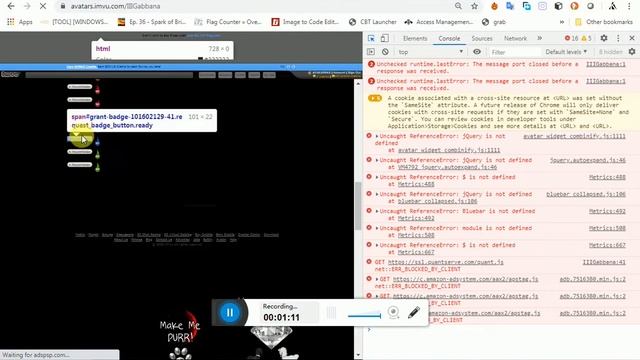The height and width of the screenshot is (360, 640).
Task: Open the bluebar_collapsed.js:106 source link
Action: tap(586, 194)
